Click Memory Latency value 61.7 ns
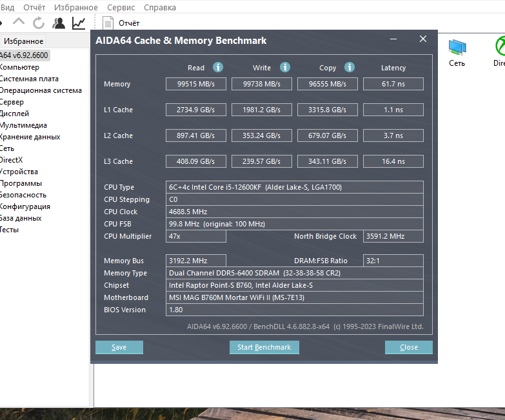Image resolution: width=505 pixels, height=420 pixels. tap(393, 84)
